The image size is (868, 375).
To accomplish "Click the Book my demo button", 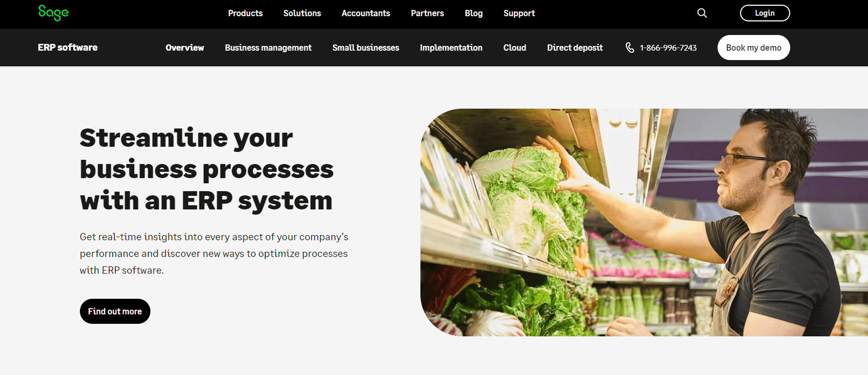I will click(x=754, y=48).
